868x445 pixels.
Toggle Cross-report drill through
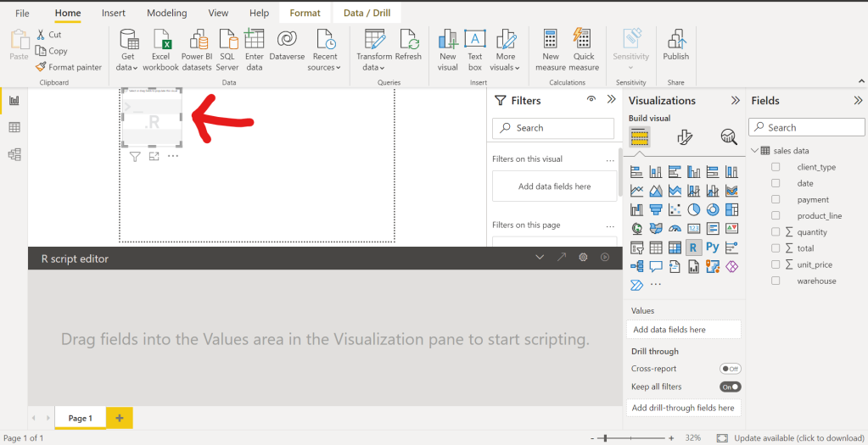pos(731,369)
